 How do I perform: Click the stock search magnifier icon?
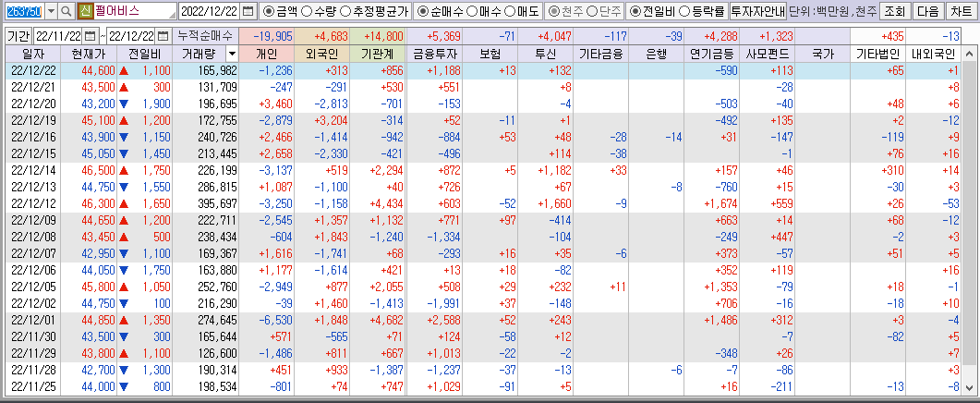67,11
